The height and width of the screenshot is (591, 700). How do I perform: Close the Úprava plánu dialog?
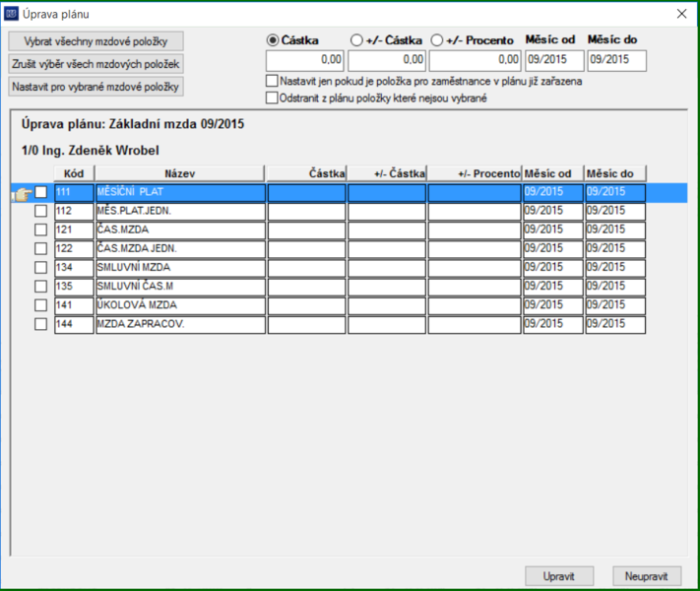(x=681, y=14)
